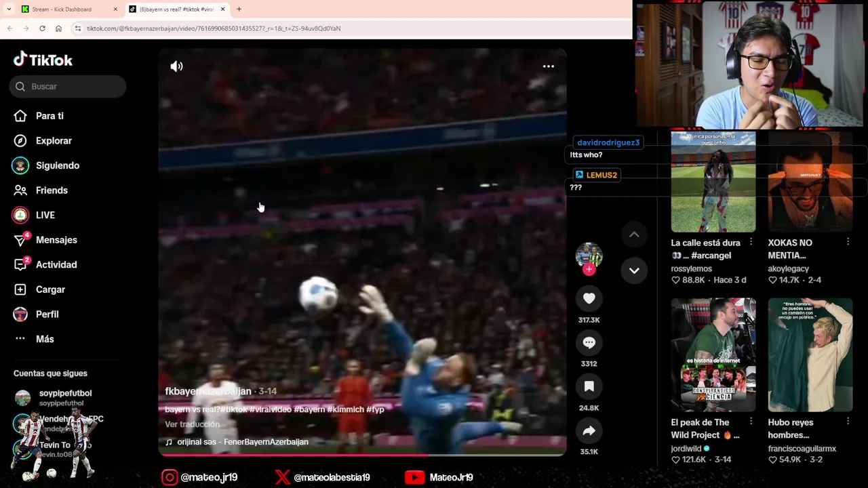Image resolution: width=868 pixels, height=488 pixels.
Task: Open 'Hubo reyes hombres' video thumbnail
Action: pyautogui.click(x=810, y=354)
